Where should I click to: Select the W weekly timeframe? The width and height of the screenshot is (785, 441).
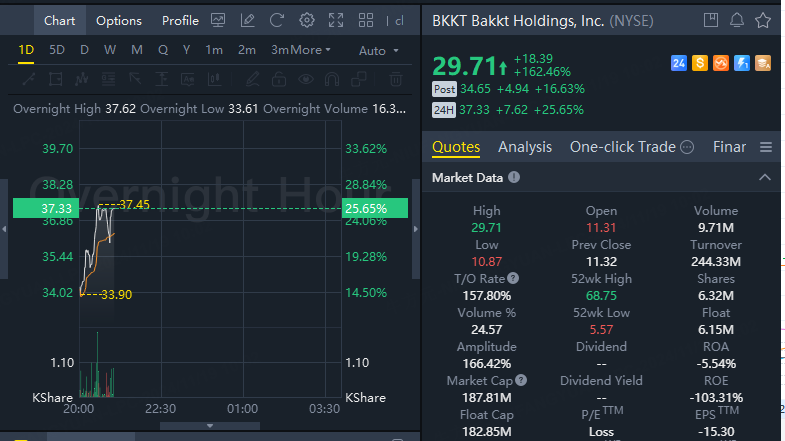110,50
